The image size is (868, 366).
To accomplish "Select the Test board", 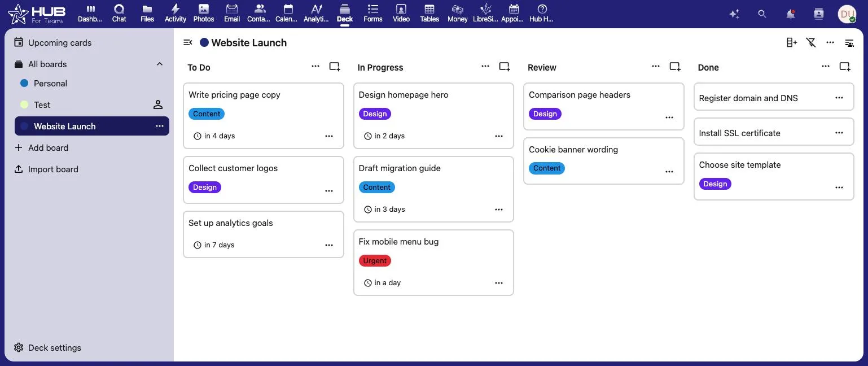I will coord(92,104).
